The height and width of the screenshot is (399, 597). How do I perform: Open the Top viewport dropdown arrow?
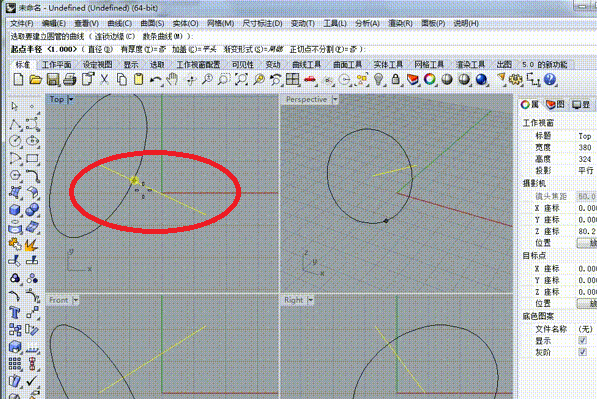pos(71,99)
